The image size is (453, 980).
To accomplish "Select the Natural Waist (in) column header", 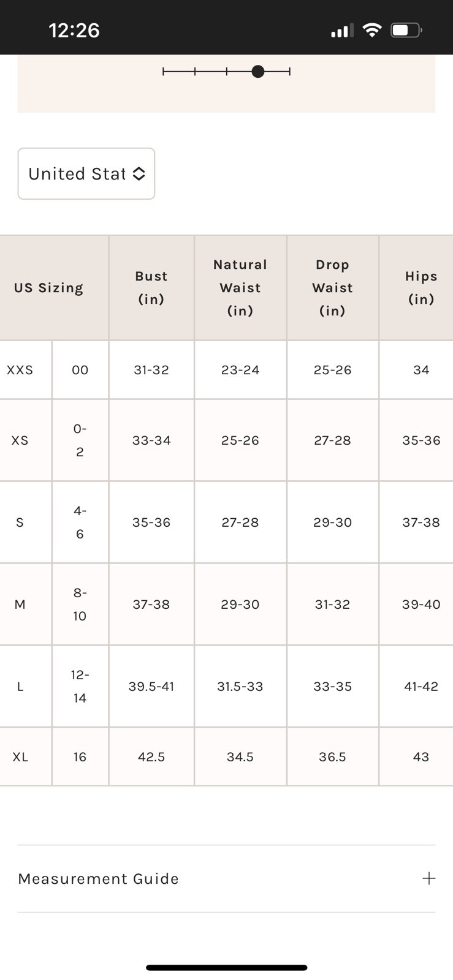I will (x=240, y=287).
